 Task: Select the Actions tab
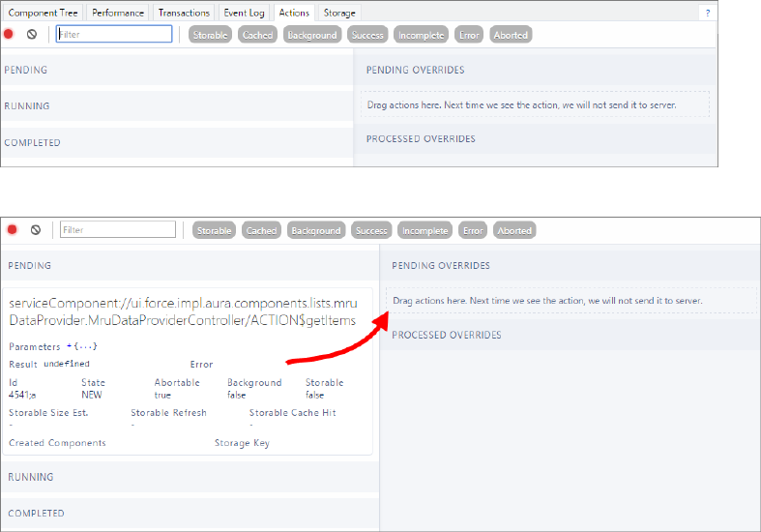(294, 14)
